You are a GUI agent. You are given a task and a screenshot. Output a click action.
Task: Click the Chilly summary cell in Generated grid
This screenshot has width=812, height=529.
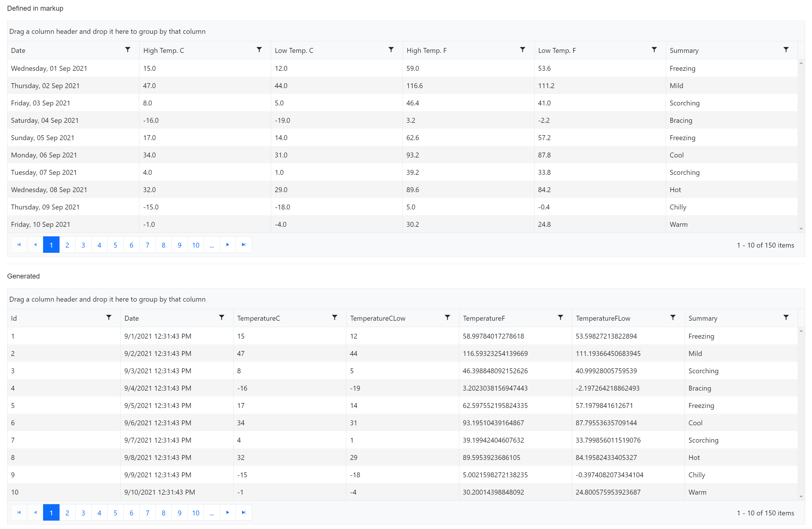pos(741,475)
